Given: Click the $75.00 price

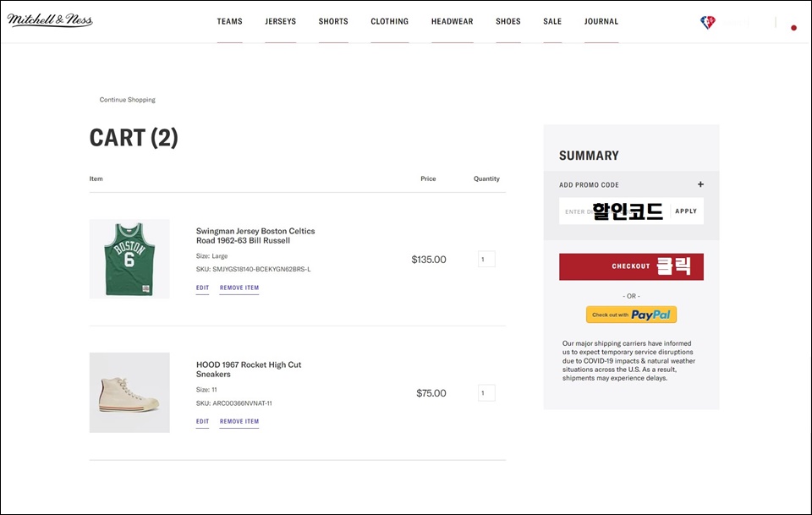Looking at the screenshot, I should click(431, 393).
